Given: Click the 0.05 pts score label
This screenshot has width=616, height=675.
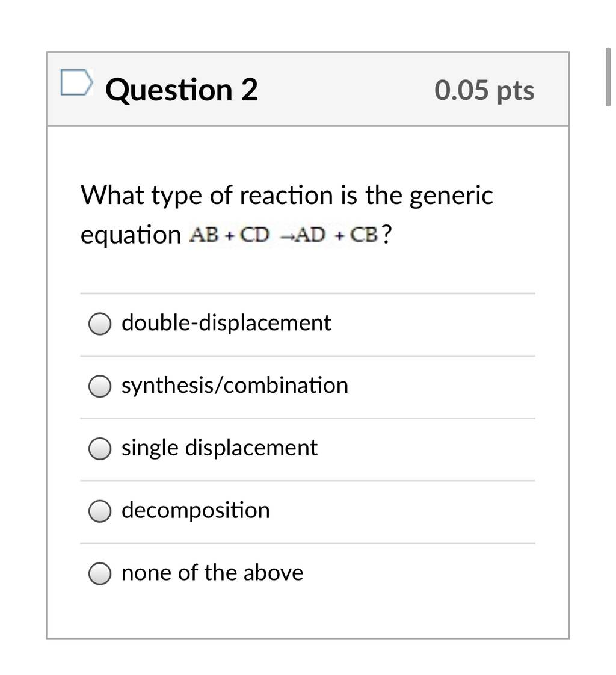Looking at the screenshot, I should (484, 90).
